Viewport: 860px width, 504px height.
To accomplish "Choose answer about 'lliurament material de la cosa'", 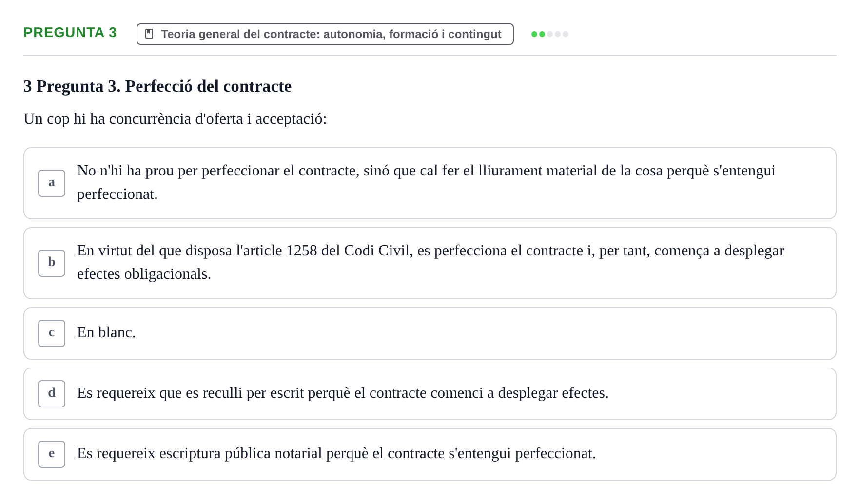I will (430, 183).
